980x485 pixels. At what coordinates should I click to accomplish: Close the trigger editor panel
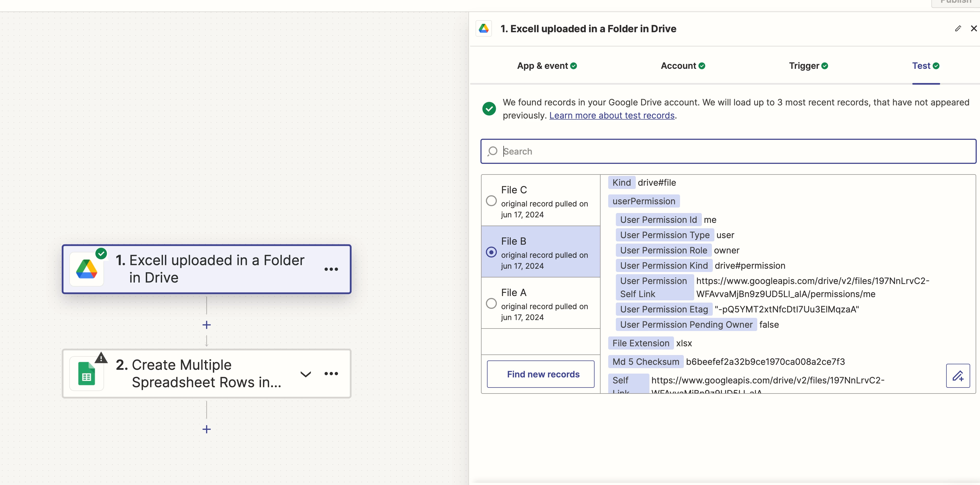pyautogui.click(x=973, y=29)
